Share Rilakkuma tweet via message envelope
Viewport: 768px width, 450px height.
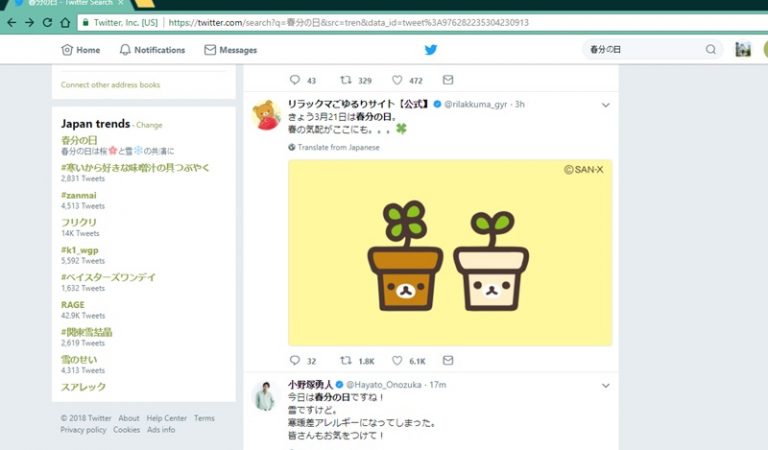(x=448, y=360)
